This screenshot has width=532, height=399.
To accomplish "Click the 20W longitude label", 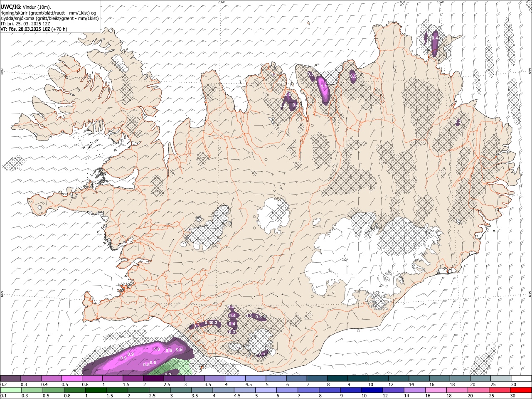I will 221,2.
